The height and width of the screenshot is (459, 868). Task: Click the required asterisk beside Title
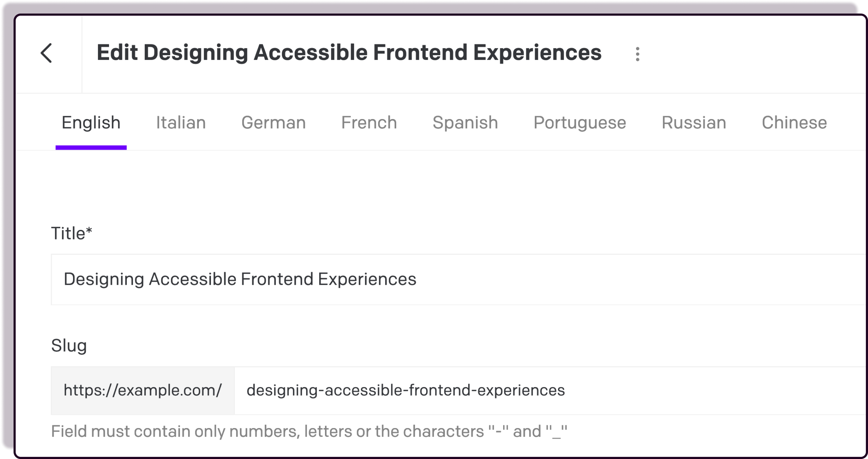pyautogui.click(x=89, y=230)
